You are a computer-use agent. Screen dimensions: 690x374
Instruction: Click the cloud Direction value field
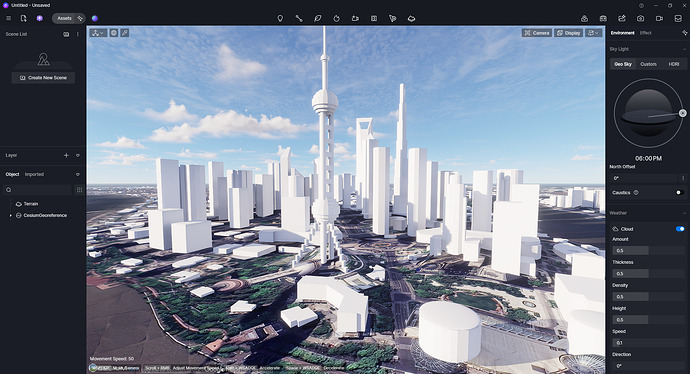click(648, 366)
